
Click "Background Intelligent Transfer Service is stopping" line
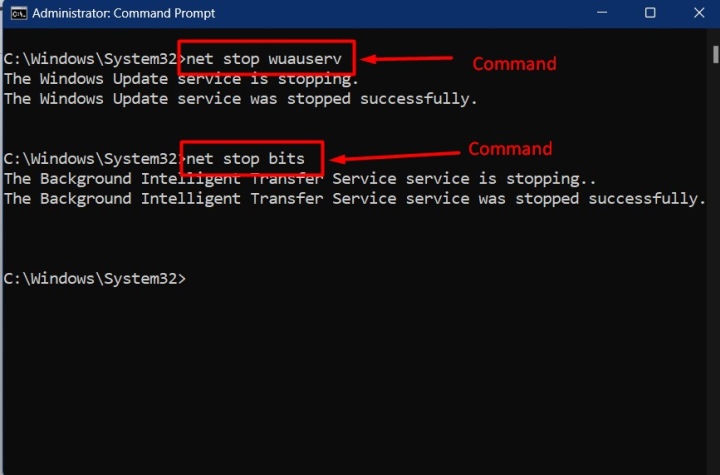[300, 178]
